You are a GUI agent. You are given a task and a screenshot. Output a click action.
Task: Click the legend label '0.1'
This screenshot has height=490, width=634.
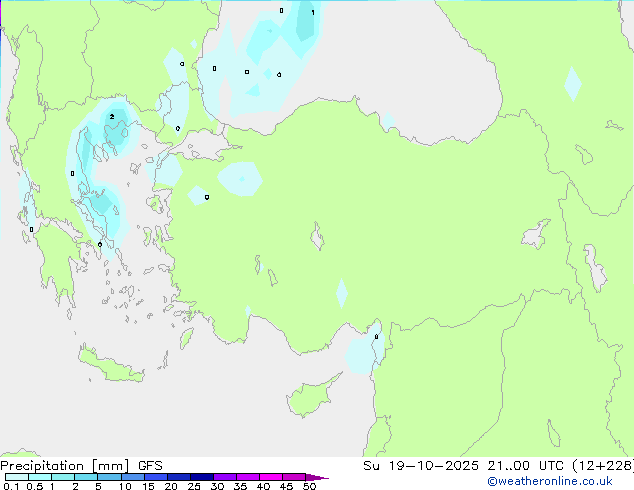11,486
